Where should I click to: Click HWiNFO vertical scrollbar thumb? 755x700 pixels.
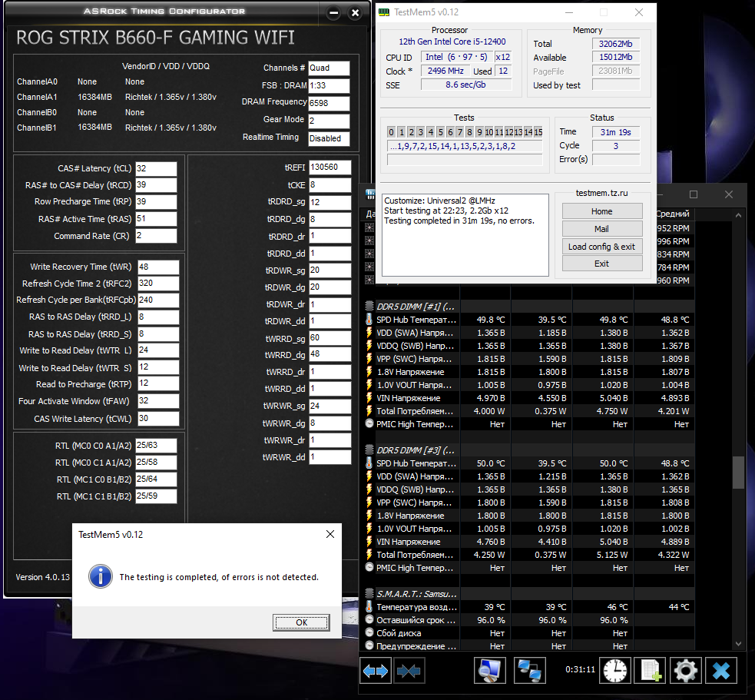tap(738, 473)
